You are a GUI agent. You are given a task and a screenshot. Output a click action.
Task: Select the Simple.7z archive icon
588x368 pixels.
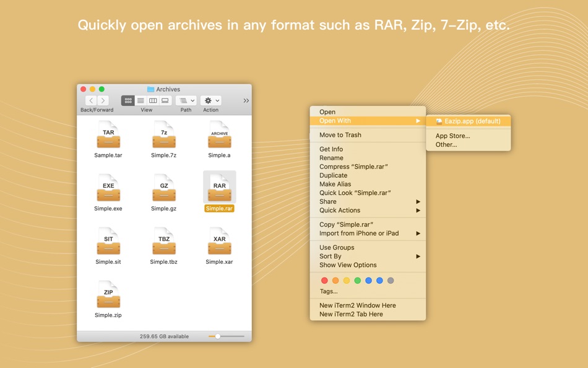click(164, 134)
